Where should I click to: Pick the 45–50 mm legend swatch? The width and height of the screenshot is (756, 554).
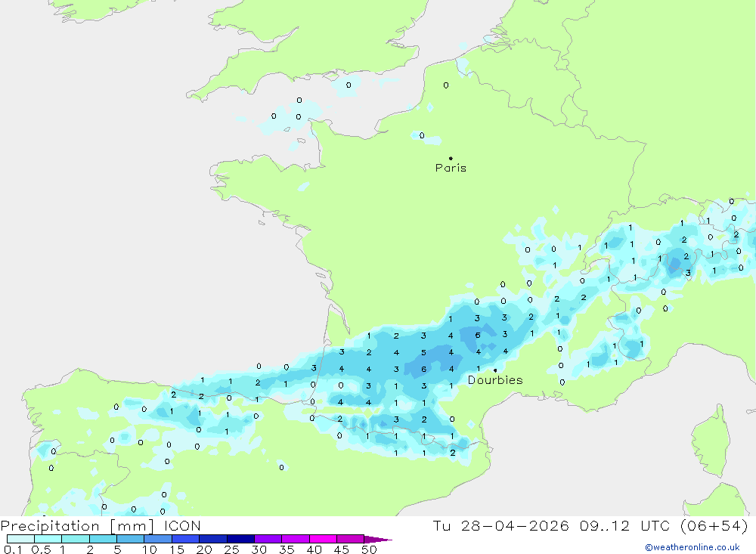[350, 539]
